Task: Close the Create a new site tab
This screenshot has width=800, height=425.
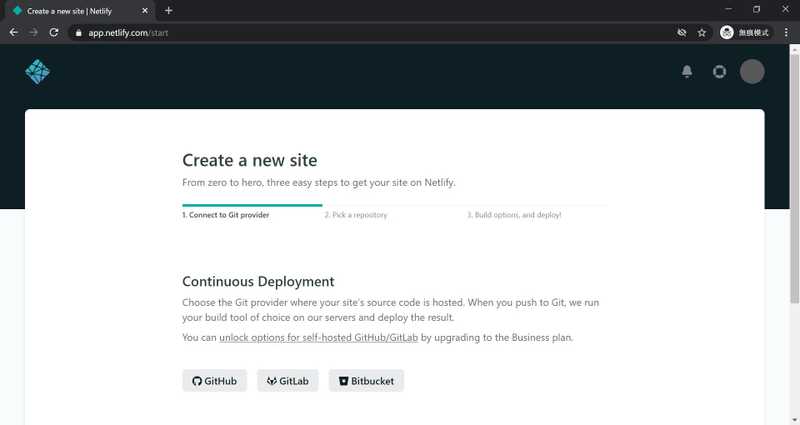Action: [x=145, y=11]
